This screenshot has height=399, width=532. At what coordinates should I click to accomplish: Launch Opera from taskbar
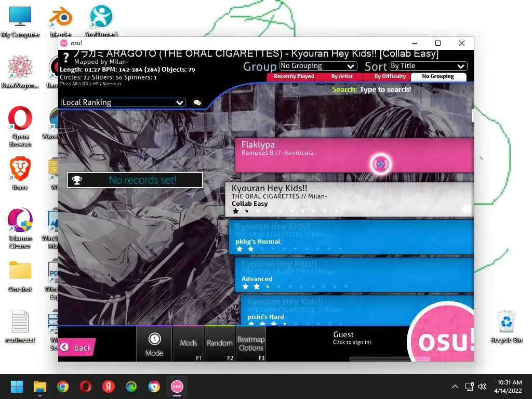[x=86, y=387]
